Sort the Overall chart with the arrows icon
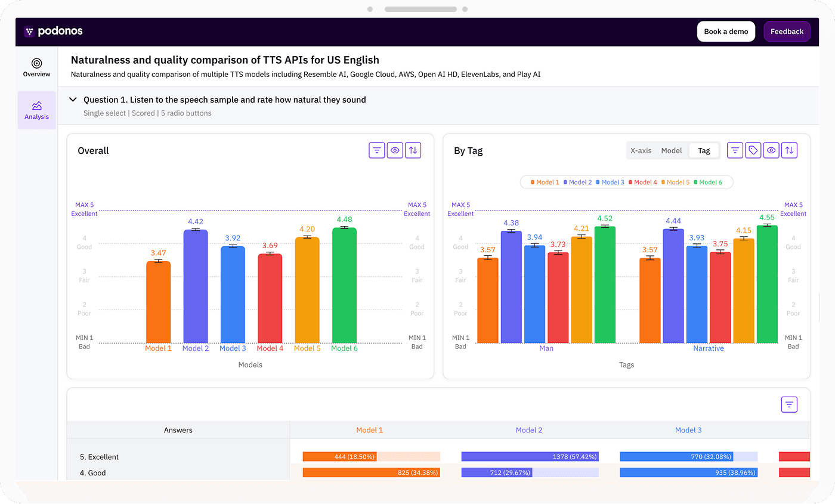 (413, 150)
